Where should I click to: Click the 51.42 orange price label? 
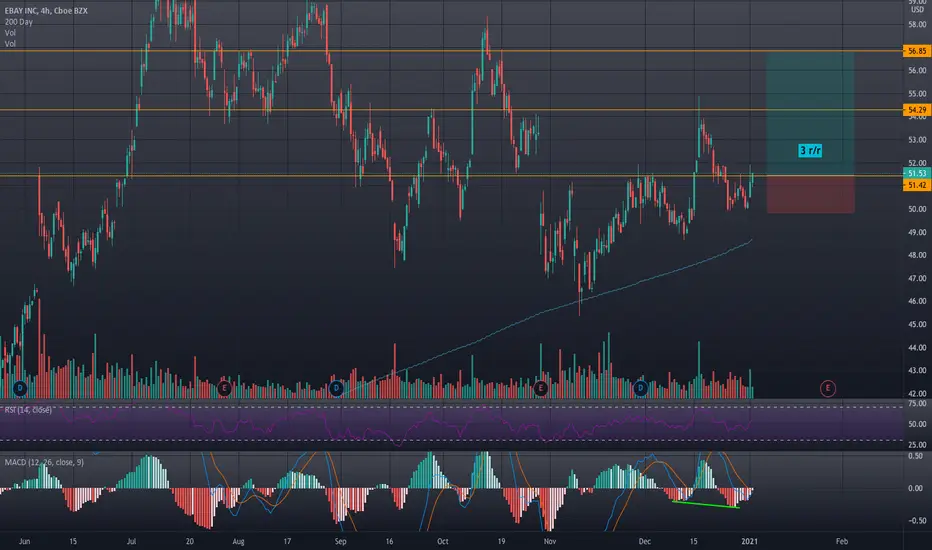[x=916, y=186]
